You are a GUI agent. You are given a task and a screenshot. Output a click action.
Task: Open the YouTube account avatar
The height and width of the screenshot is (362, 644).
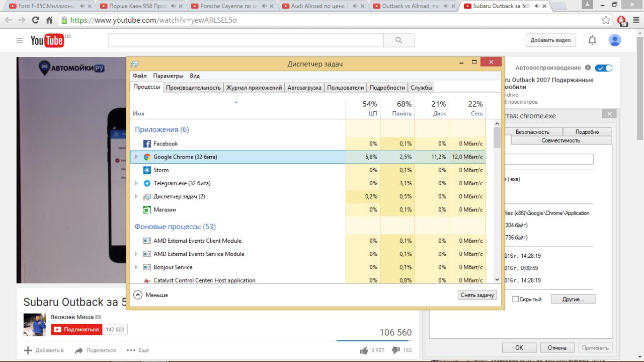pyautogui.click(x=615, y=40)
